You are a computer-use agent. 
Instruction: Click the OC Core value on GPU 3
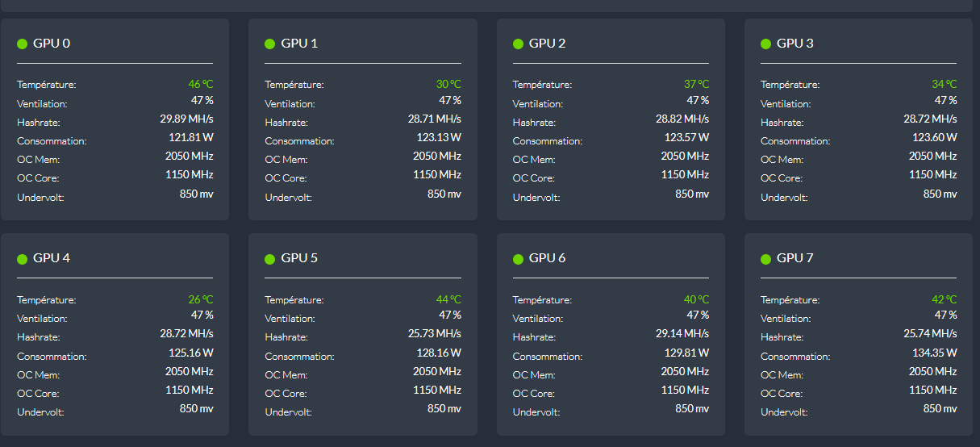[x=932, y=174]
